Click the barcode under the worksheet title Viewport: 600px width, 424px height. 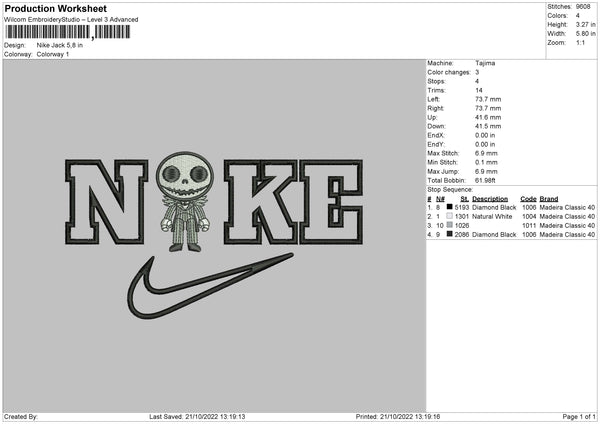[x=67, y=32]
